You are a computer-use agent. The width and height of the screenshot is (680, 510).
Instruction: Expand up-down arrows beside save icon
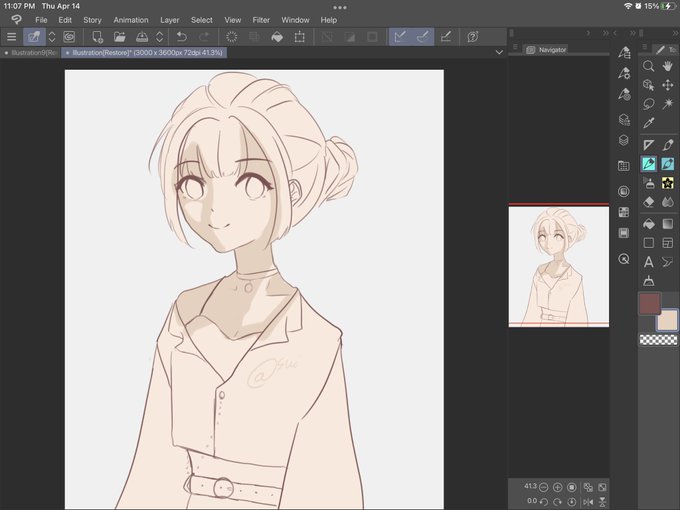[x=160, y=37]
